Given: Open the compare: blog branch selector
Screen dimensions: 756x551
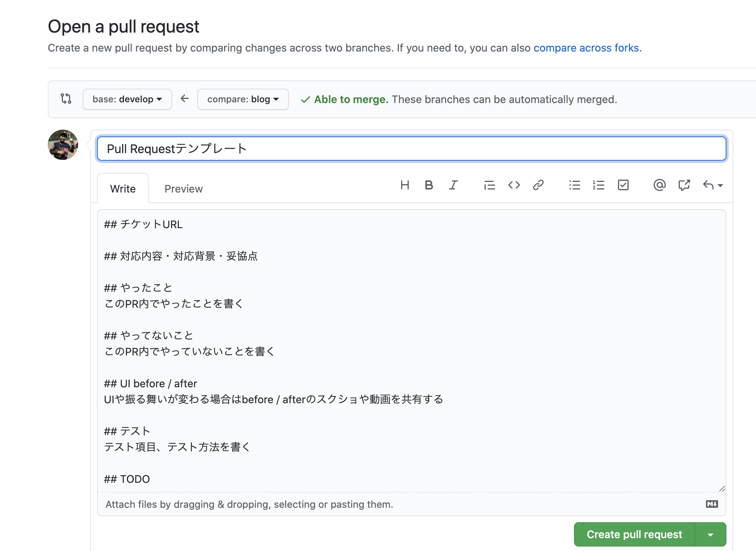Looking at the screenshot, I should [243, 99].
